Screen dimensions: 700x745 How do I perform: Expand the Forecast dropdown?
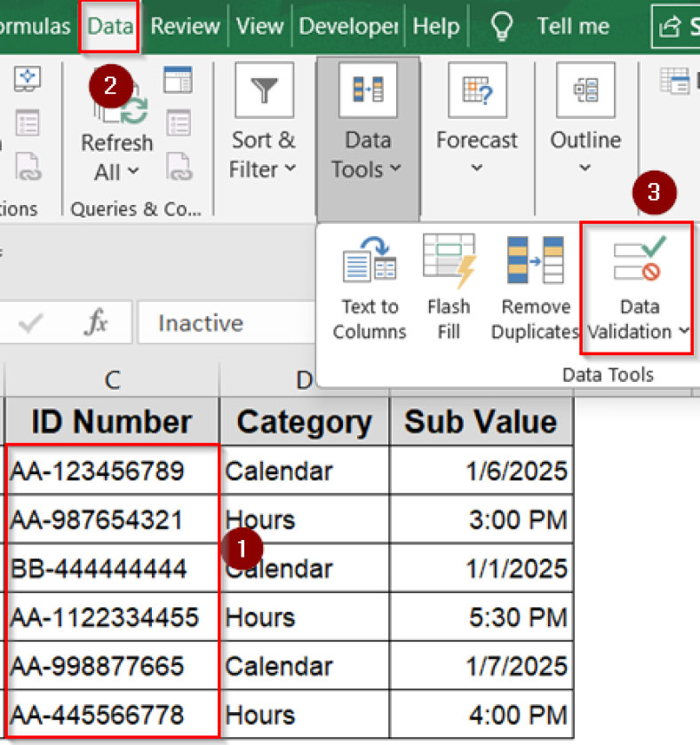point(476,169)
